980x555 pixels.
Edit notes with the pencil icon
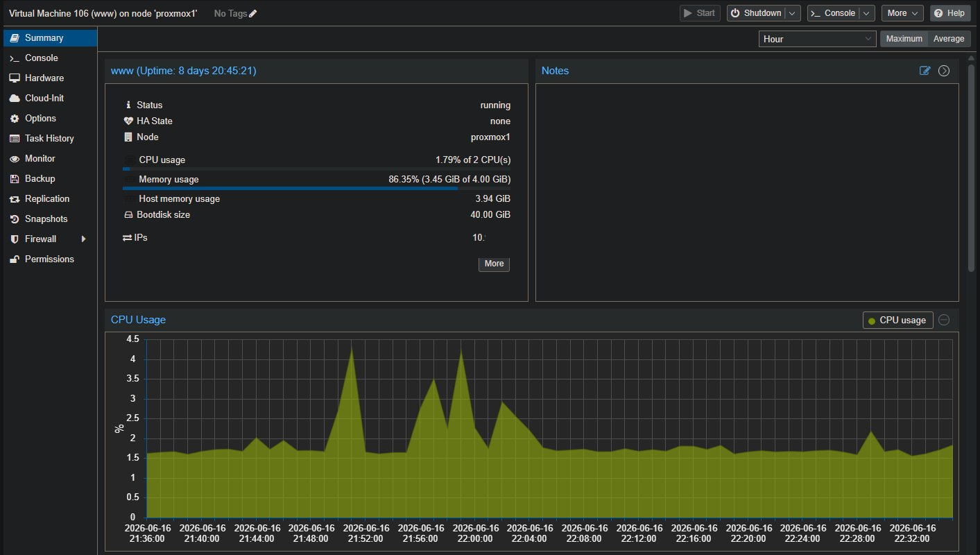coord(925,71)
